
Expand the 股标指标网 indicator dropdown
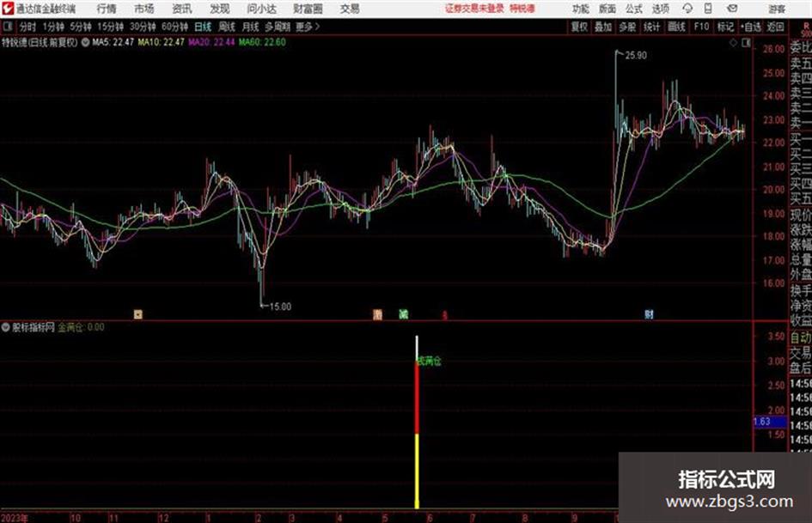click(x=6, y=327)
